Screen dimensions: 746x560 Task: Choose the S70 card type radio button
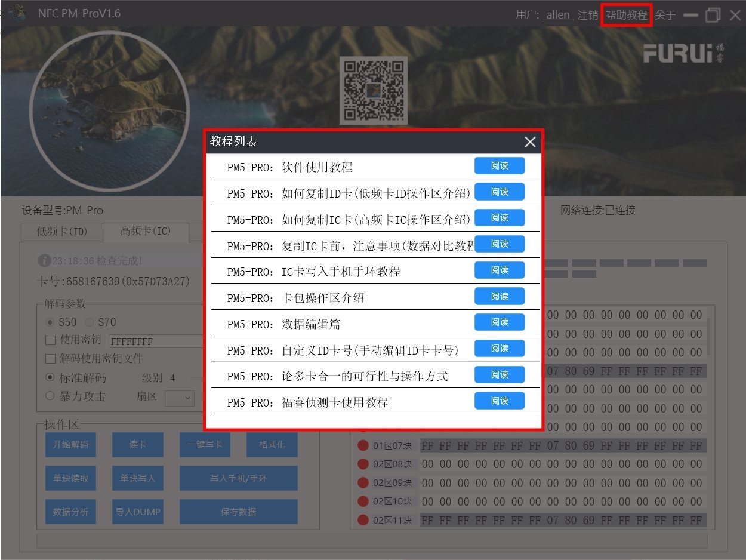pos(90,322)
